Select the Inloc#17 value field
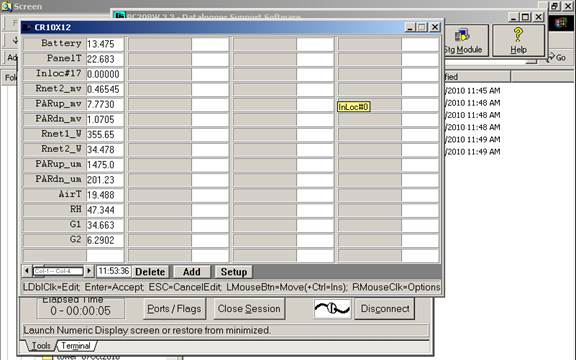 [105, 74]
